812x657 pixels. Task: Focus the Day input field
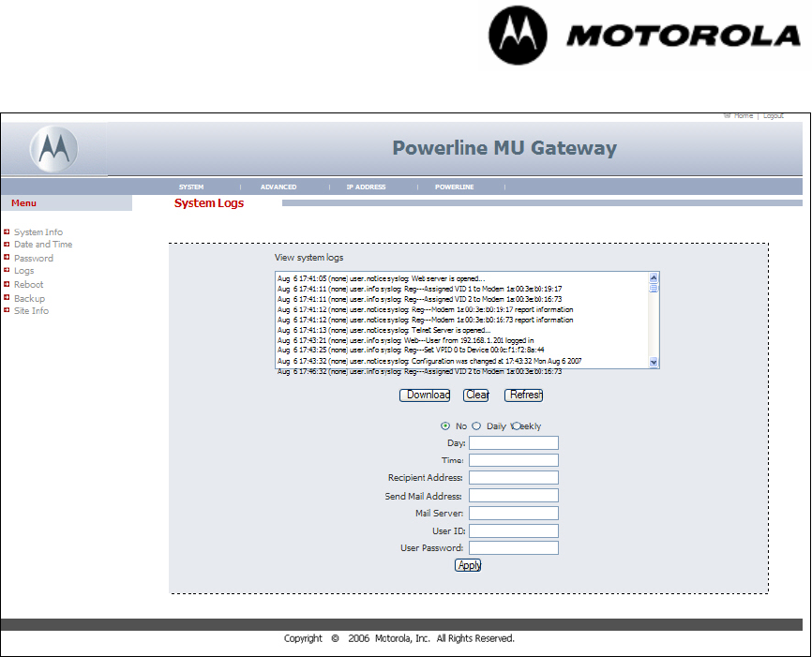[x=514, y=442]
